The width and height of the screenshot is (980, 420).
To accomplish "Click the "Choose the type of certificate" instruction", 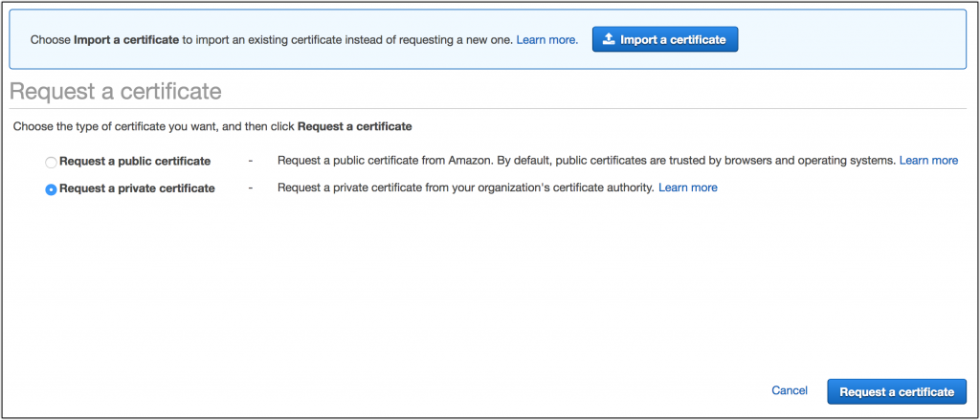I will [x=212, y=127].
